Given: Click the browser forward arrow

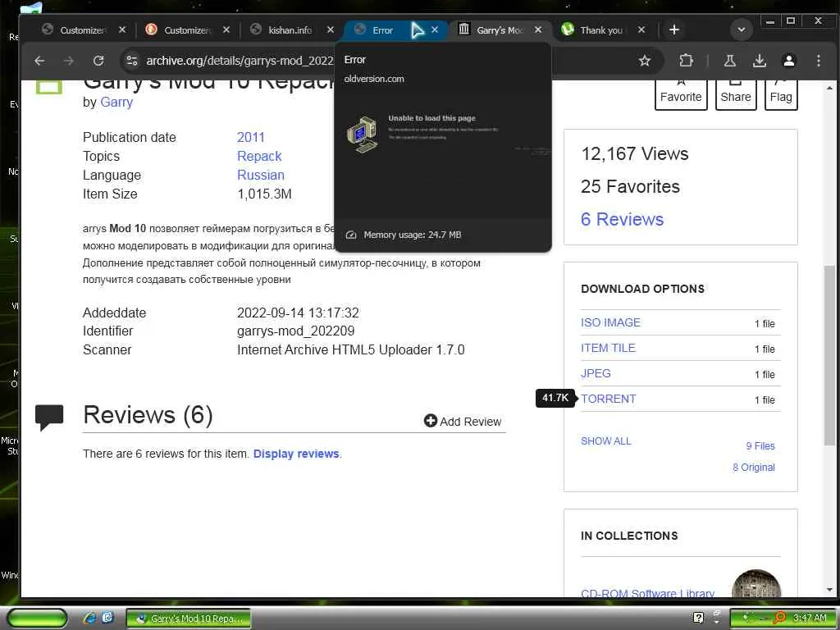Looking at the screenshot, I should [x=69, y=61].
